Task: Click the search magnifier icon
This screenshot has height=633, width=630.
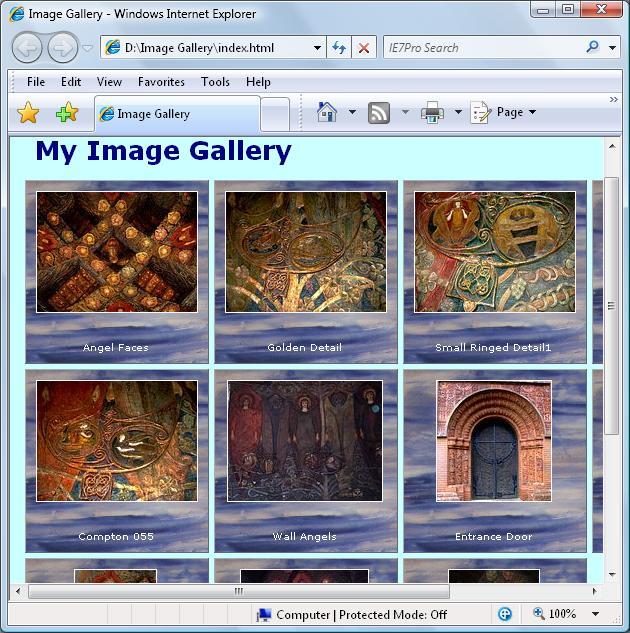Action: [592, 47]
